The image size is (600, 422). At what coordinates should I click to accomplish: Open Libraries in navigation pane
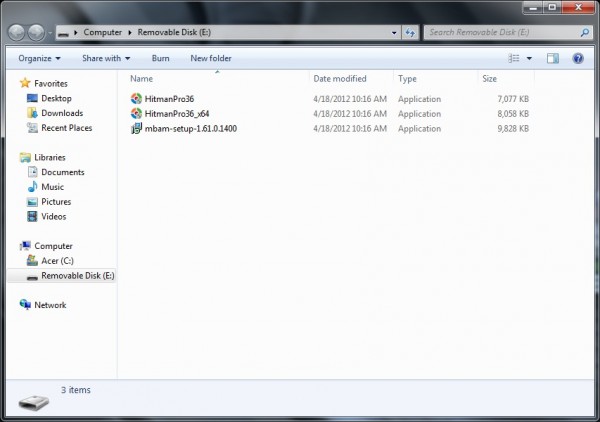pyautogui.click(x=50, y=157)
